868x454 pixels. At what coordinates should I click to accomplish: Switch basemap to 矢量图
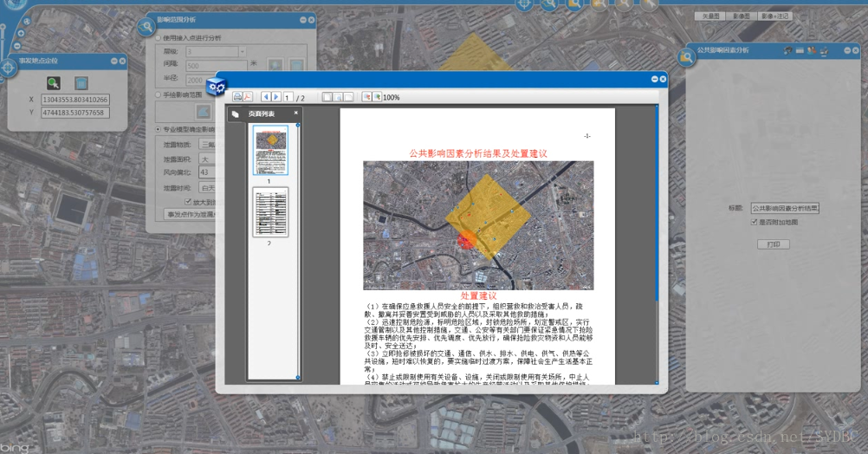[710, 16]
